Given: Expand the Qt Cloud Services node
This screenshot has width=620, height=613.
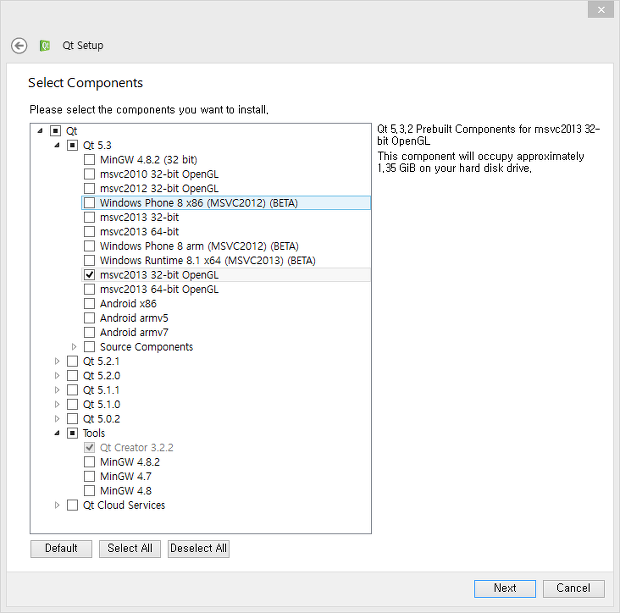Looking at the screenshot, I should pos(57,505).
